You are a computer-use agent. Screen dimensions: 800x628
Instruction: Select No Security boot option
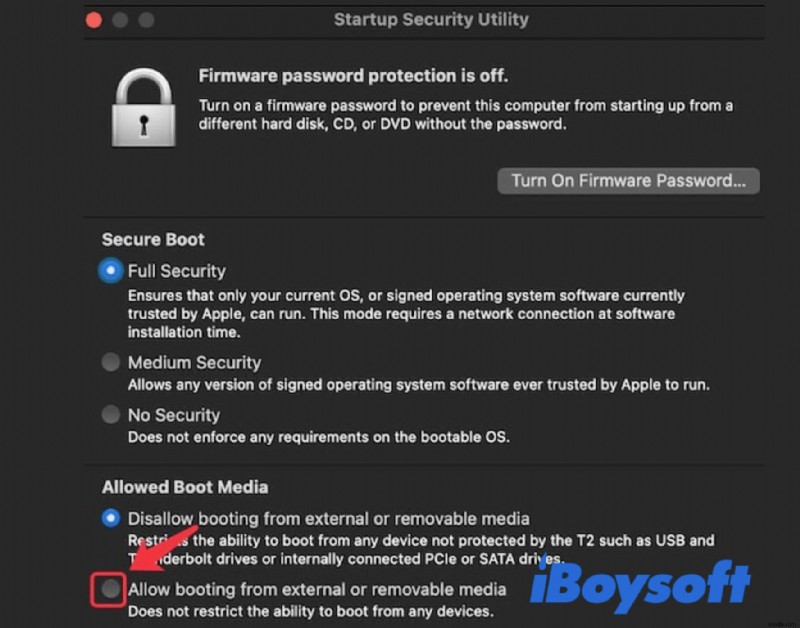110,415
